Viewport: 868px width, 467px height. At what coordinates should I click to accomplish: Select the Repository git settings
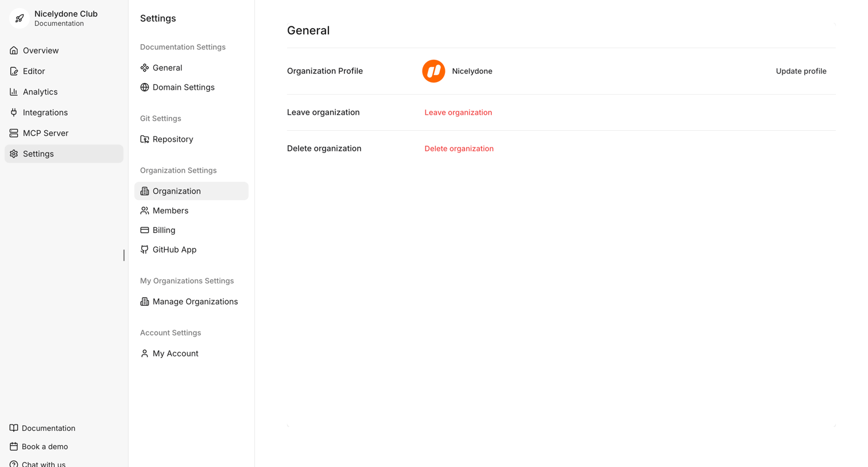pos(191,139)
